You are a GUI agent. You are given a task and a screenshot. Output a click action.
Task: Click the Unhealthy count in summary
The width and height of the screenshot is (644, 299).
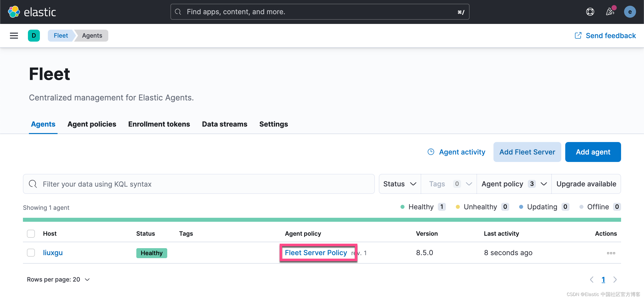pos(505,207)
